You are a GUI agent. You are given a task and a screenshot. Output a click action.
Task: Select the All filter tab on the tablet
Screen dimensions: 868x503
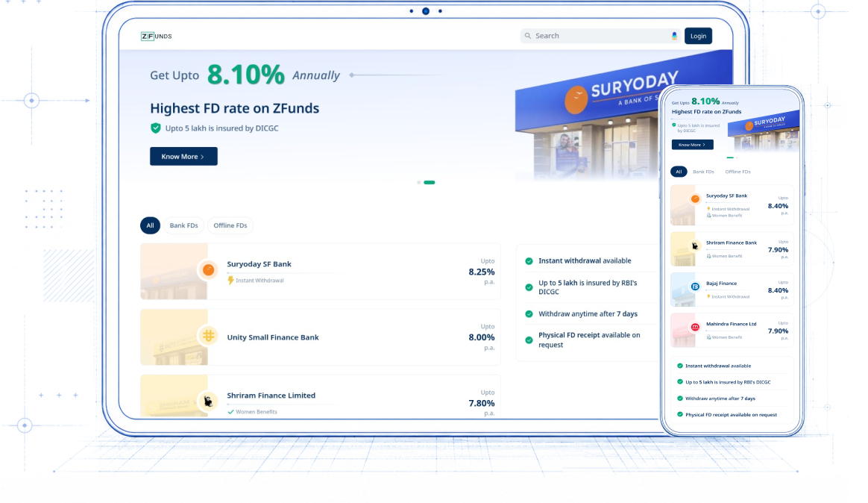tap(150, 225)
